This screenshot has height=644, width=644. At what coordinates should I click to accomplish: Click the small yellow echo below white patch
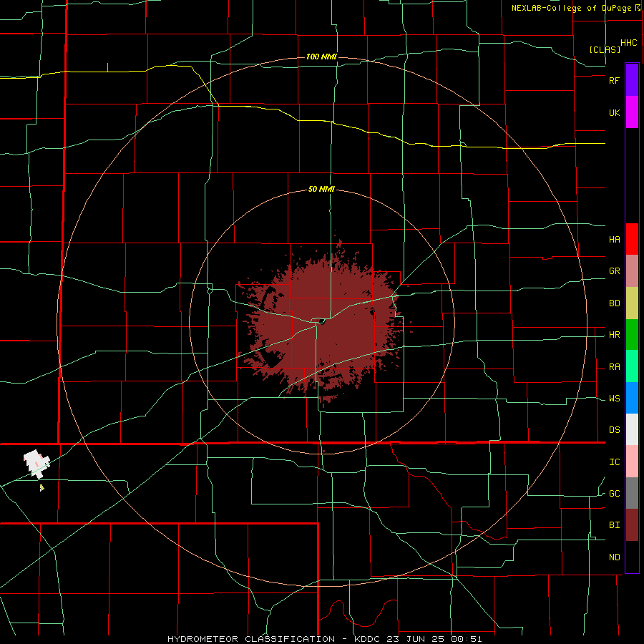point(42,487)
